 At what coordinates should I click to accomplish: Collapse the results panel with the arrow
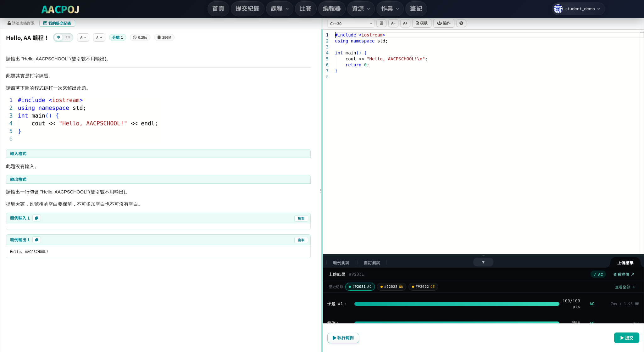click(483, 262)
